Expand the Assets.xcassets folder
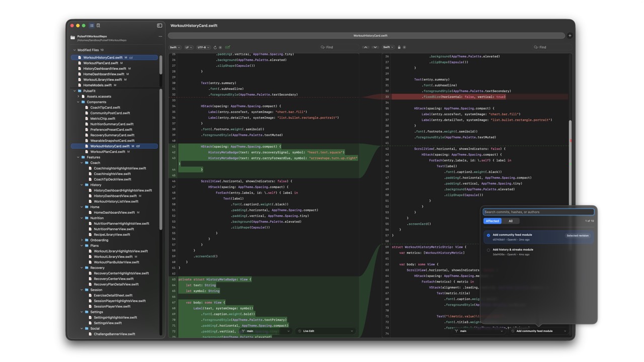Image resolution: width=644 pixels, height=362 pixels. tap(78, 97)
